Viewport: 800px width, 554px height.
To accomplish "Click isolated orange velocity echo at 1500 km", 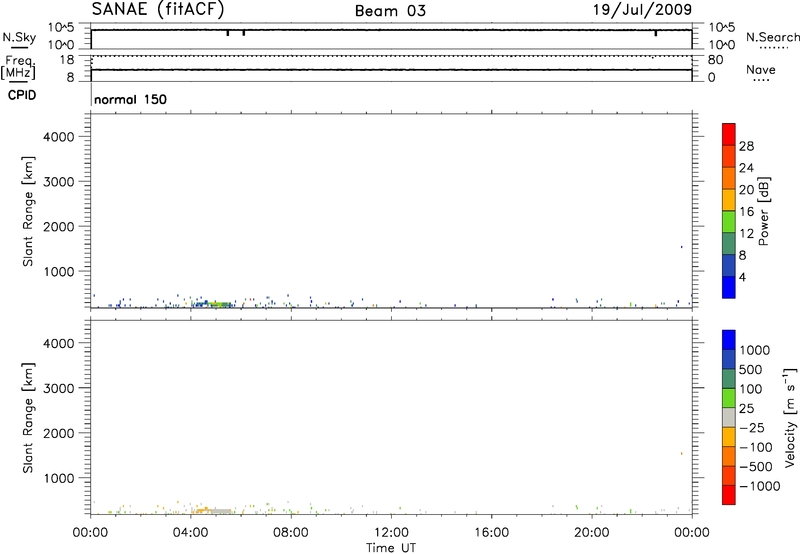I will pyautogui.click(x=681, y=453).
